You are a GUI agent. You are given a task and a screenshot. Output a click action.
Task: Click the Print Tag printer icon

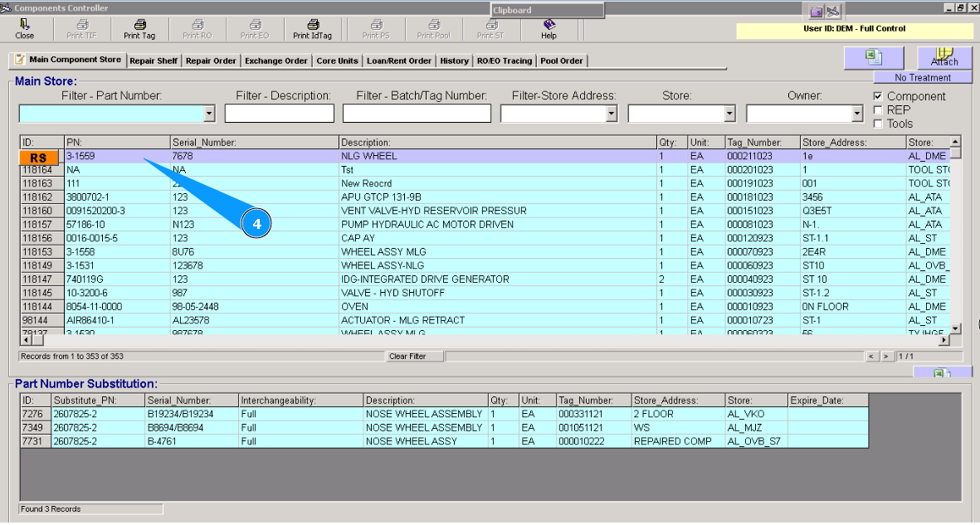pos(139,25)
